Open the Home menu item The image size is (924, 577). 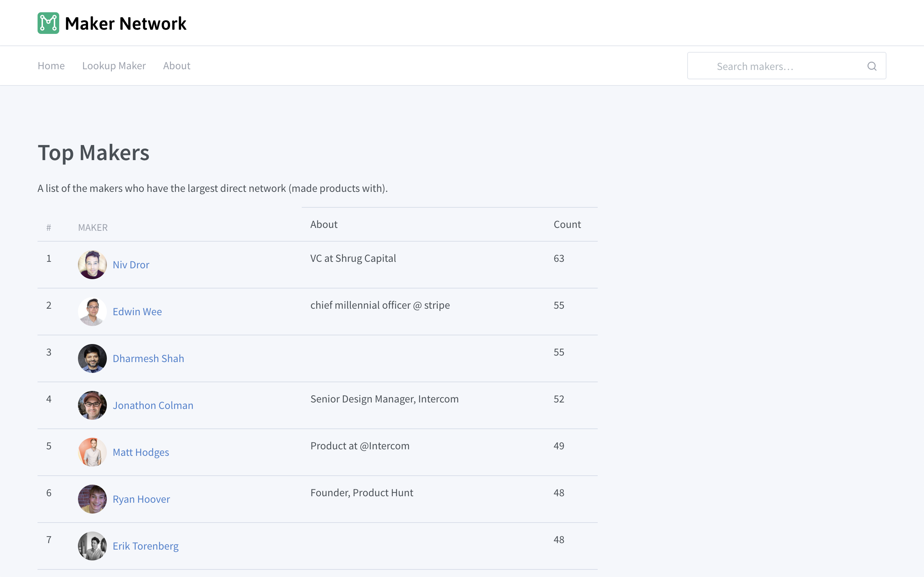51,66
